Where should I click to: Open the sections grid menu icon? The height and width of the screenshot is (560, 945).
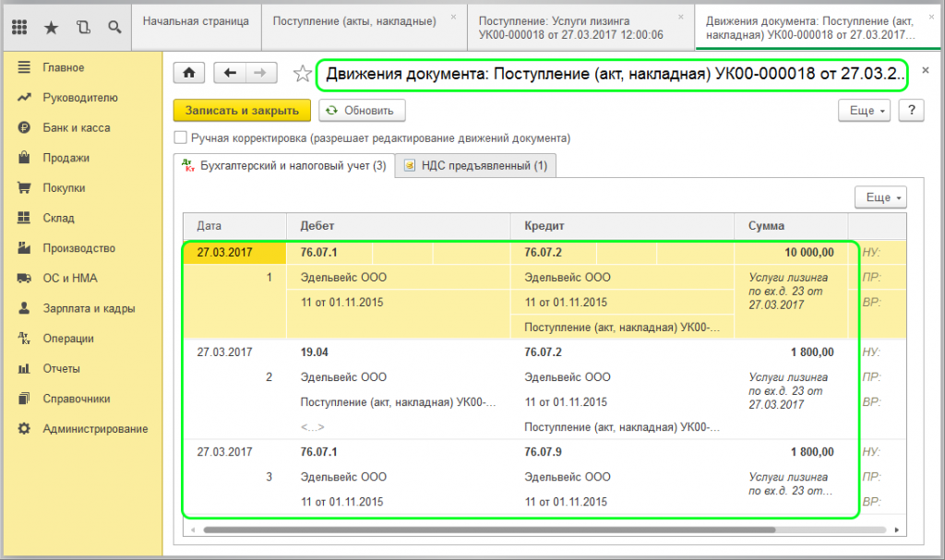tap(19, 27)
